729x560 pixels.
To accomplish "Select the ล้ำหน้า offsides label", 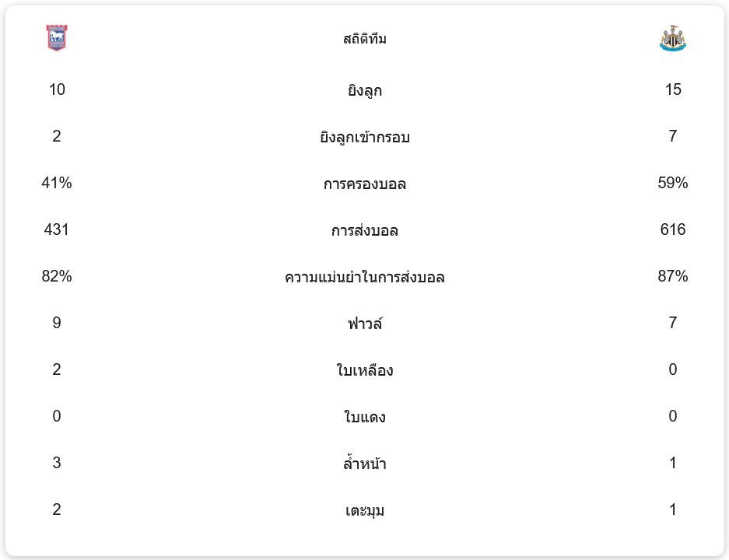I will (364, 464).
